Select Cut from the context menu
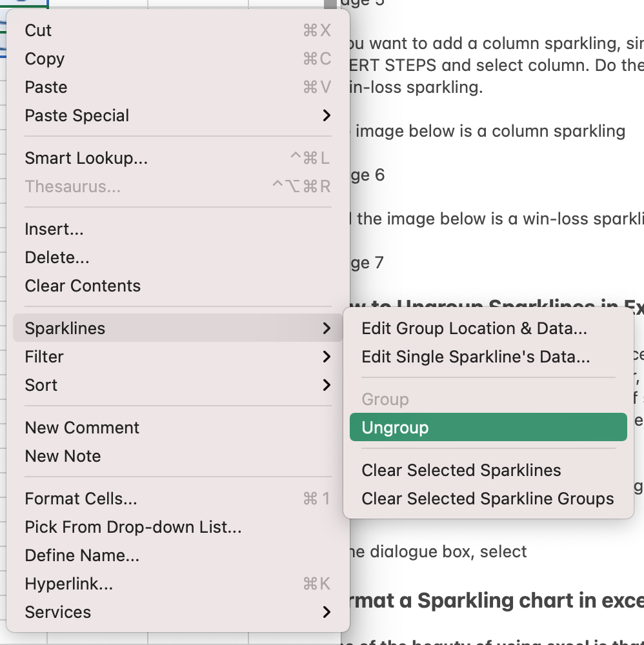This screenshot has width=644, height=645. [39, 30]
